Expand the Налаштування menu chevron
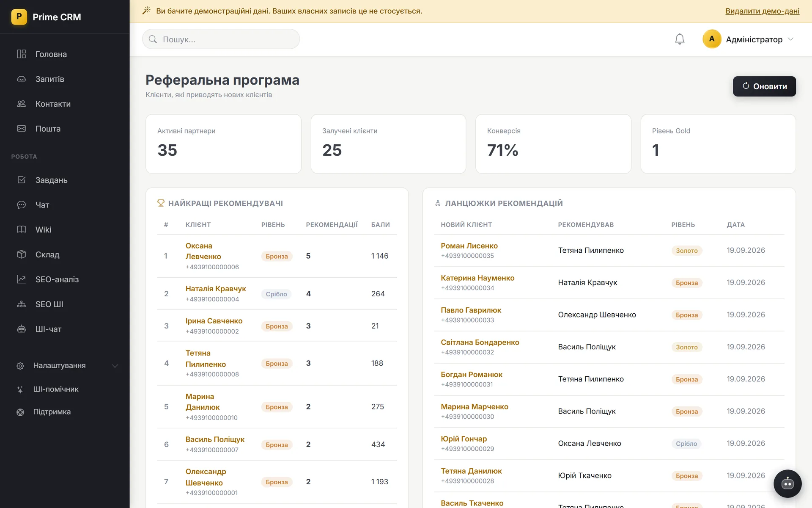 point(115,366)
